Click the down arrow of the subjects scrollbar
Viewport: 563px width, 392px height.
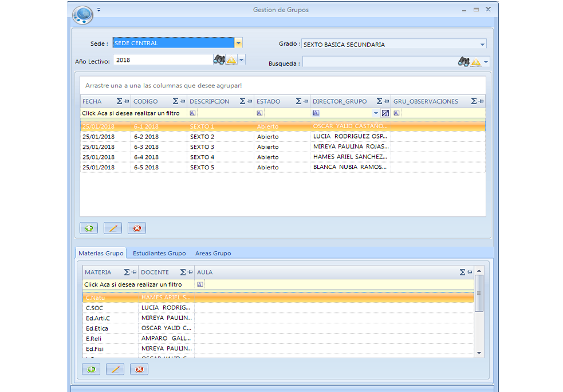[479, 354]
